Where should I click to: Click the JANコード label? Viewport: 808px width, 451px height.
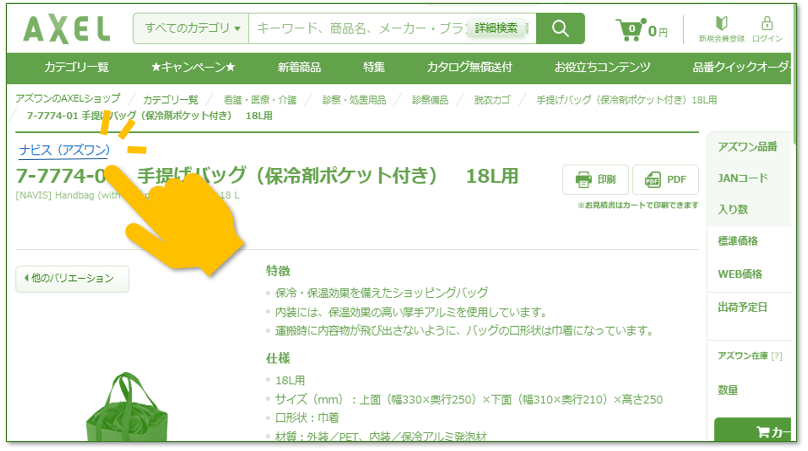743,178
